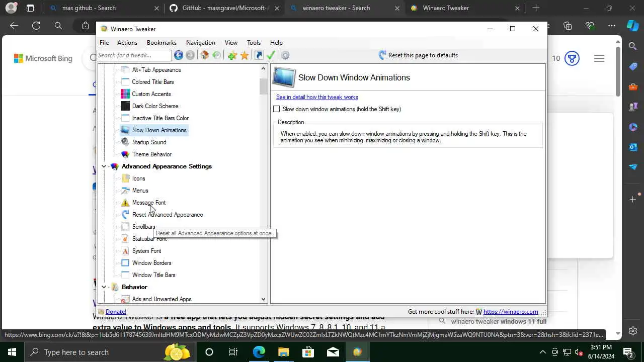644x362 pixels.
Task: Click Reset this page to defaults
Action: (x=418, y=55)
